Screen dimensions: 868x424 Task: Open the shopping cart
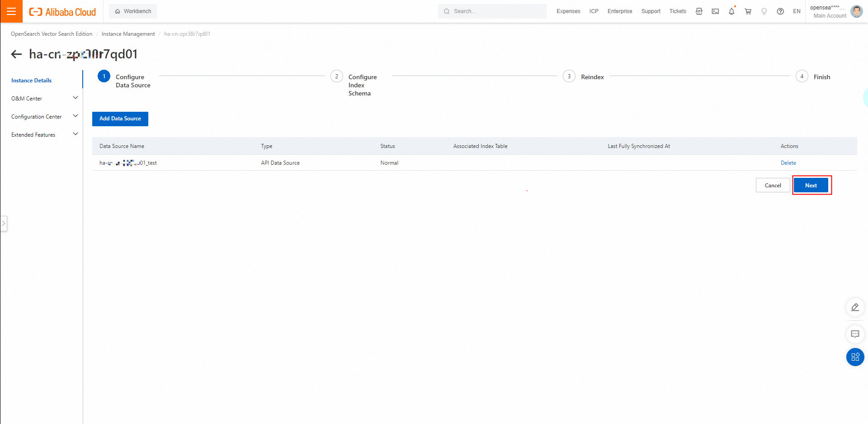(x=748, y=11)
